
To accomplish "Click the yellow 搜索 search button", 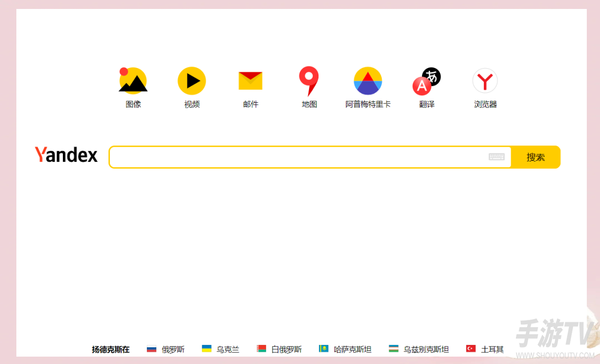I will [536, 157].
